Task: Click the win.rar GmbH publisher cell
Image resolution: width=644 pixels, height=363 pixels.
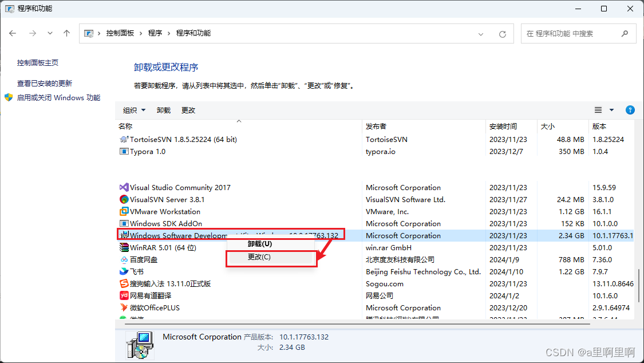Action: (x=389, y=247)
